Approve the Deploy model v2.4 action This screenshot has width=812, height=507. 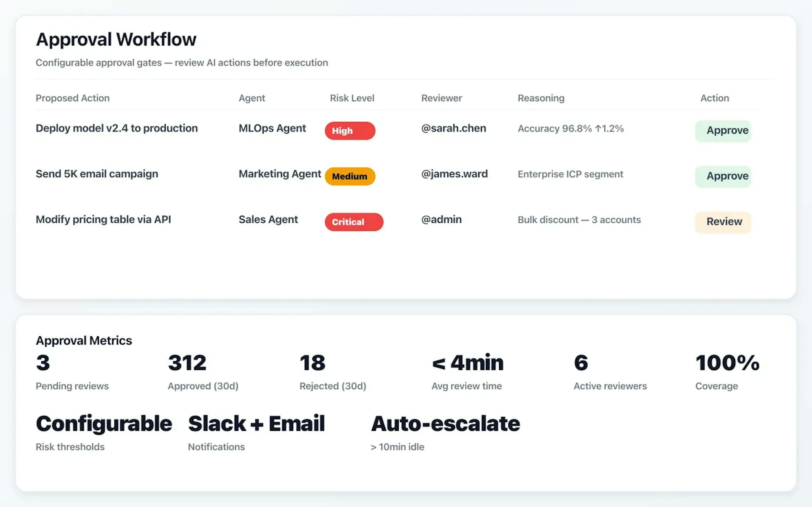723,131
